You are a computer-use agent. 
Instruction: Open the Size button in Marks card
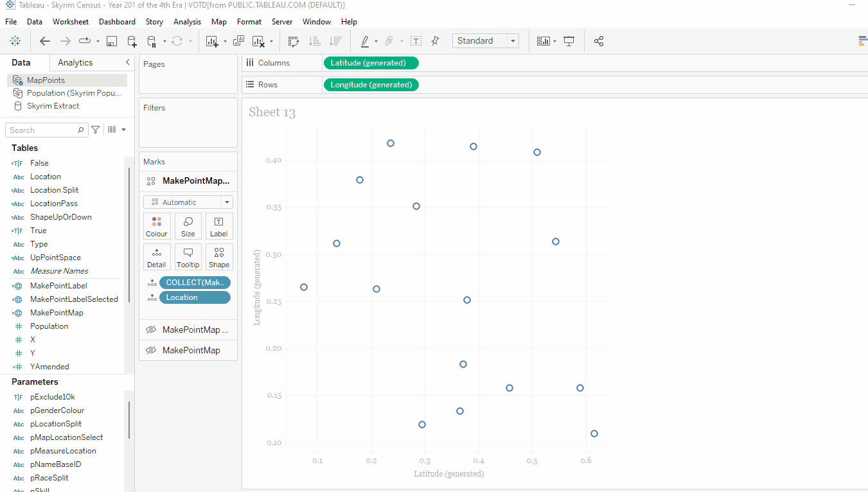click(x=188, y=226)
